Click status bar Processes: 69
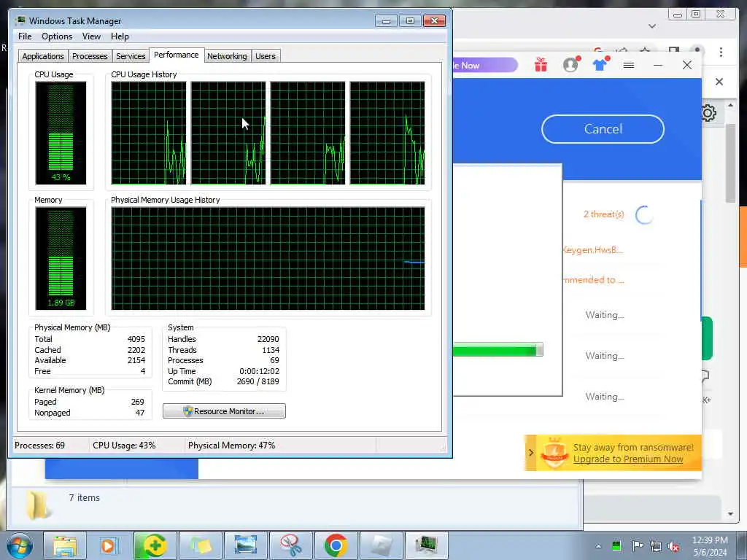 tap(39, 446)
